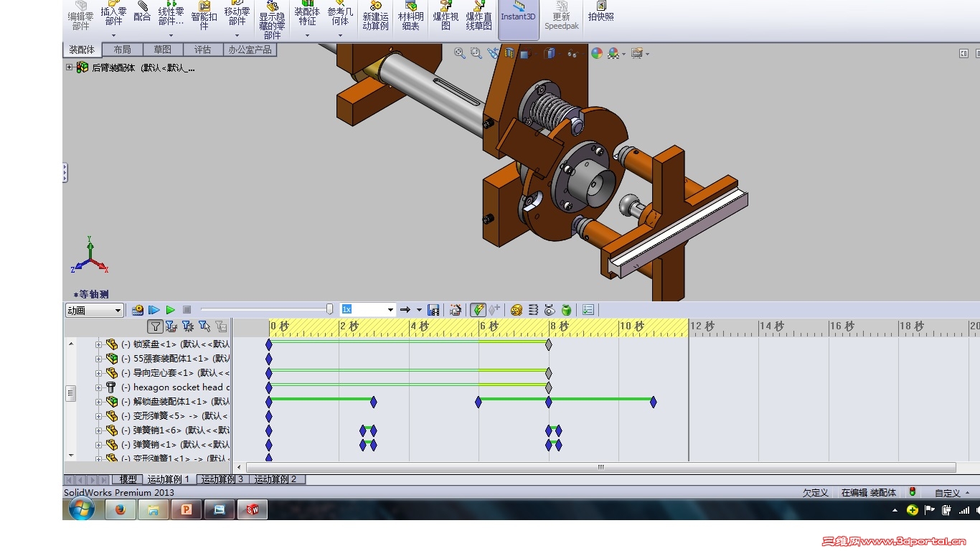
Task: Click Smart Fasteners (智能扣件) tool
Action: click(x=204, y=16)
